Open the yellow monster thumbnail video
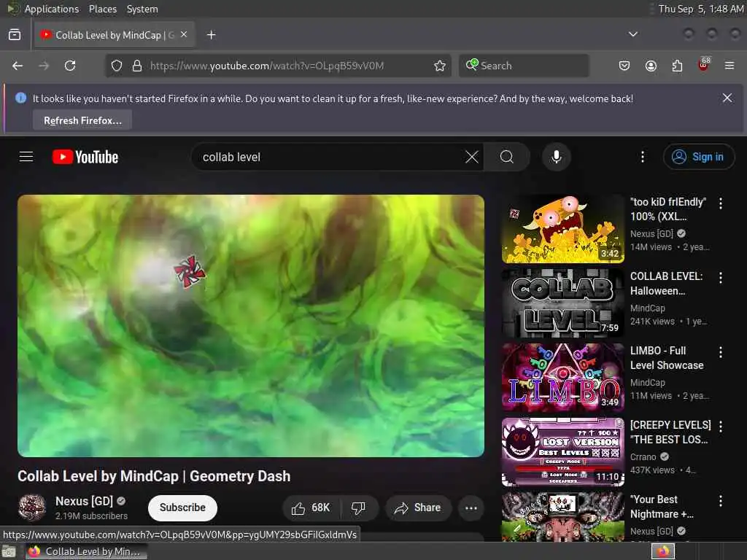 (562, 228)
